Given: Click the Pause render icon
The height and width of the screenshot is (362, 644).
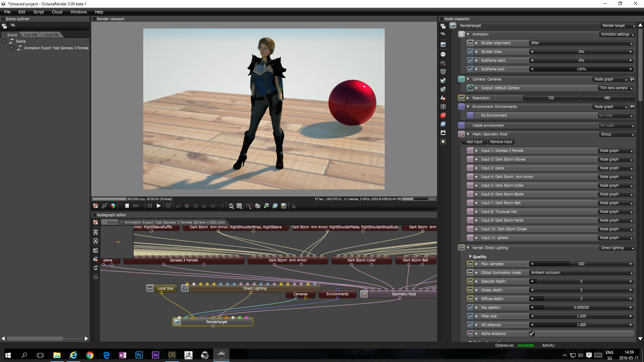Looking at the screenshot, I should (150, 206).
